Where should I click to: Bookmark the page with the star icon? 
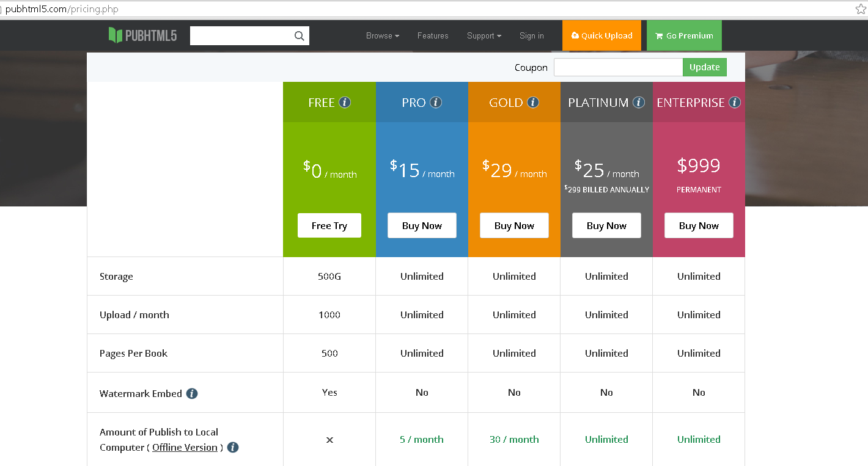861,9
